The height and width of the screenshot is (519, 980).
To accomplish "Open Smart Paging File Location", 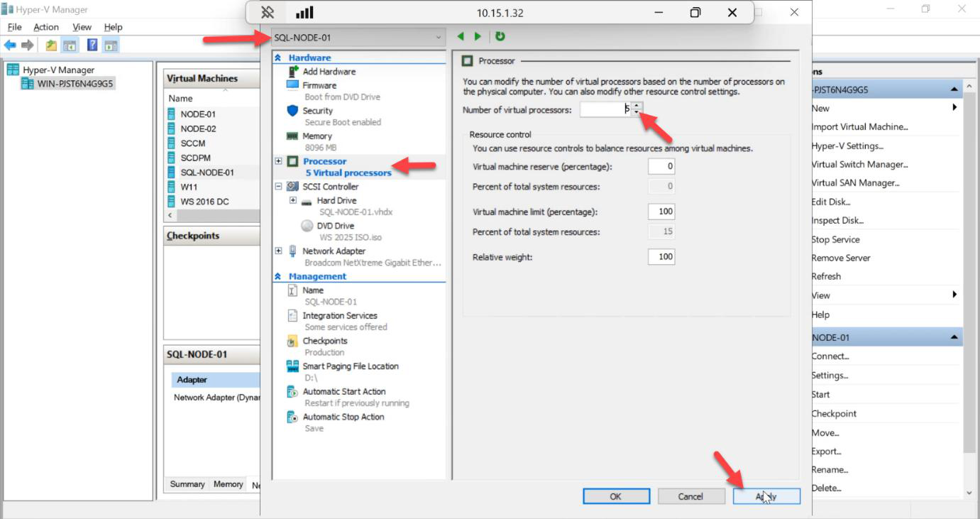I will point(350,366).
